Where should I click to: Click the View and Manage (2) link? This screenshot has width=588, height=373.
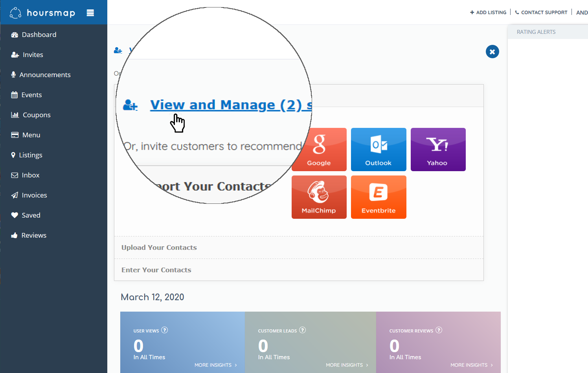(x=231, y=105)
